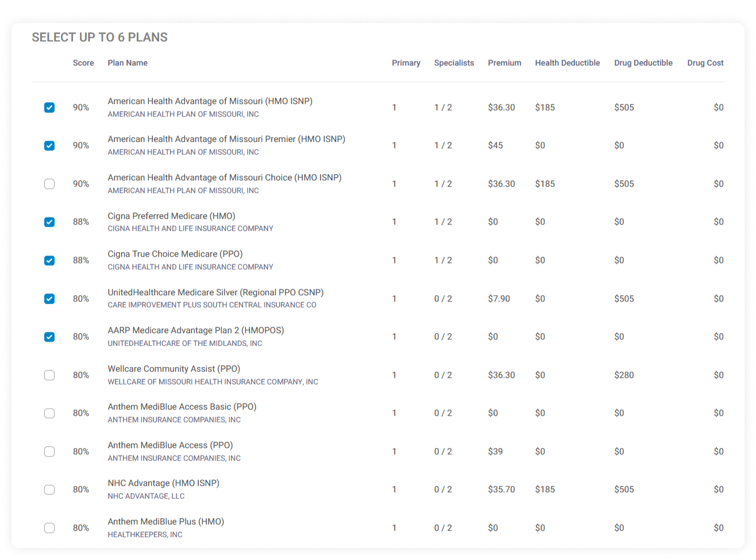Check Anthem MediBlue Plus (HMO) checkbox
Image resolution: width=756 pixels, height=560 pixels.
pos(49,528)
